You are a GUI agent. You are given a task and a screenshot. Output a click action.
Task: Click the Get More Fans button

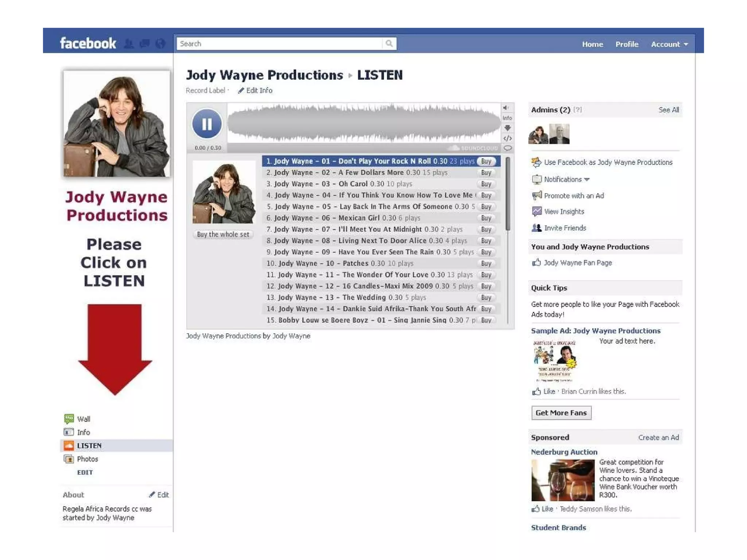click(x=561, y=413)
